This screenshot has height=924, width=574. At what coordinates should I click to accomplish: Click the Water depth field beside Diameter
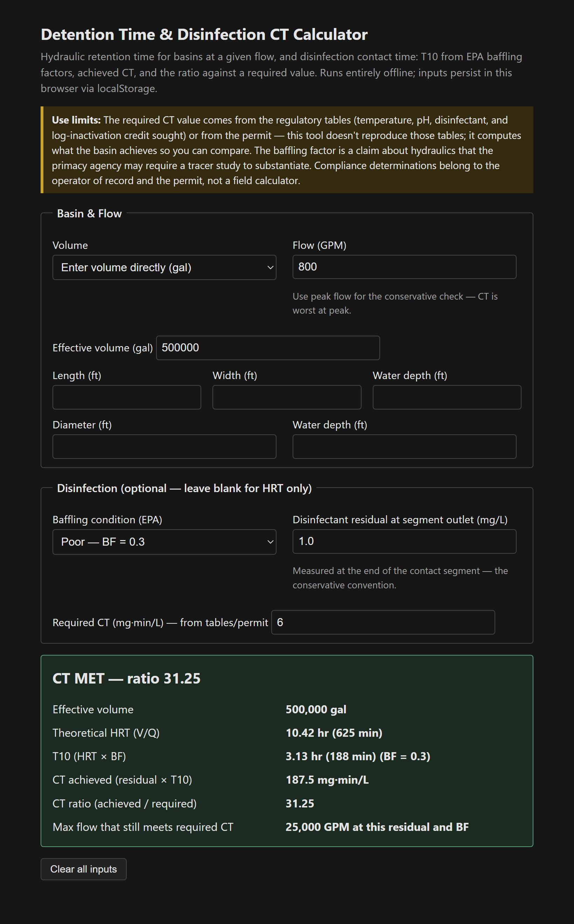coord(404,447)
